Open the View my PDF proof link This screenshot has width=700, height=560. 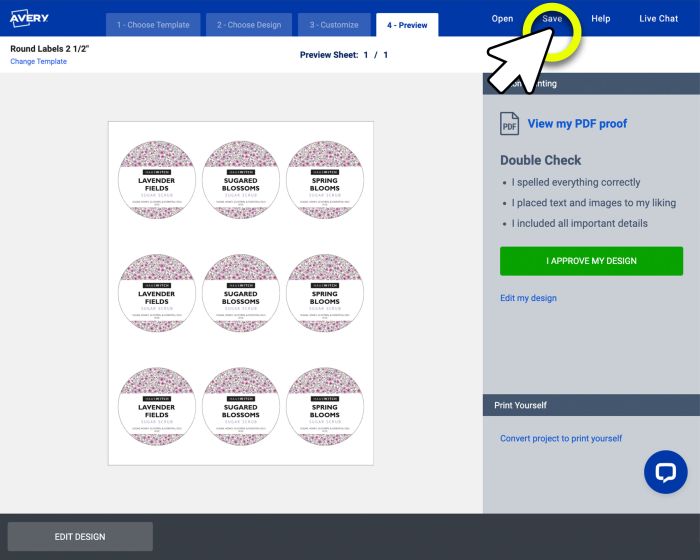[577, 124]
